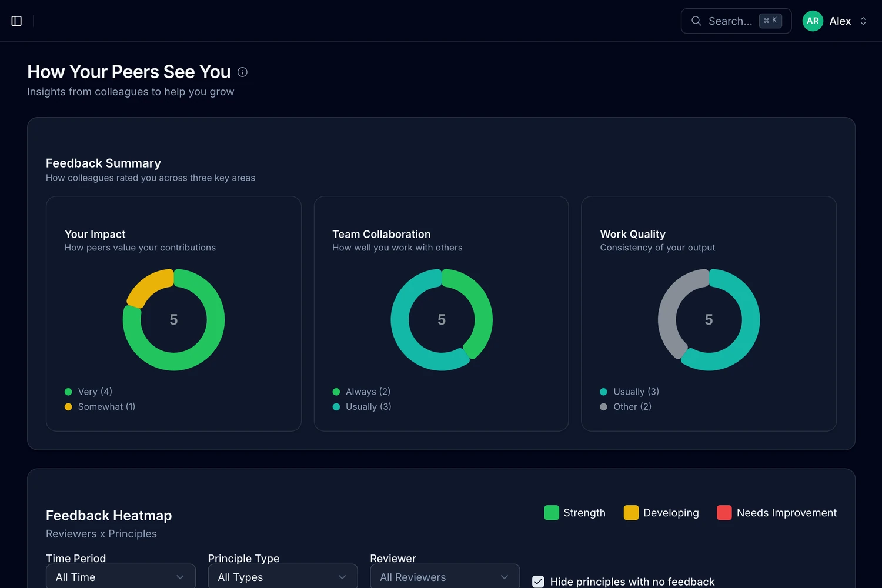The width and height of the screenshot is (882, 588).
Task: Click the Developing legend label
Action: (671, 513)
